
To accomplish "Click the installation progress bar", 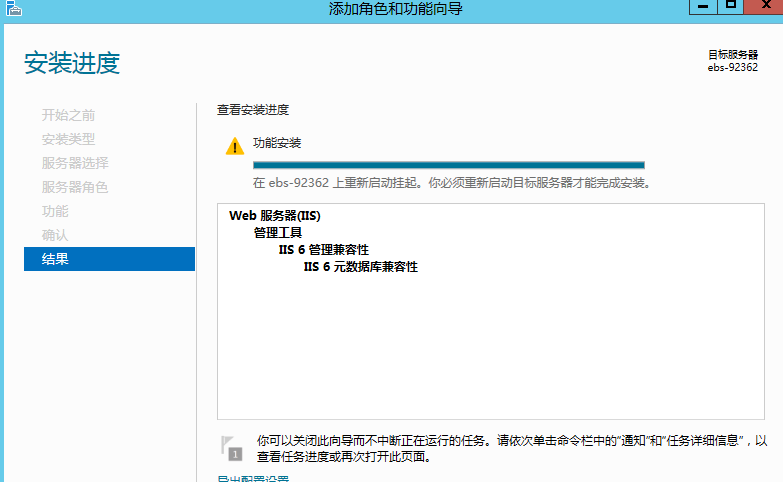I will pos(448,165).
